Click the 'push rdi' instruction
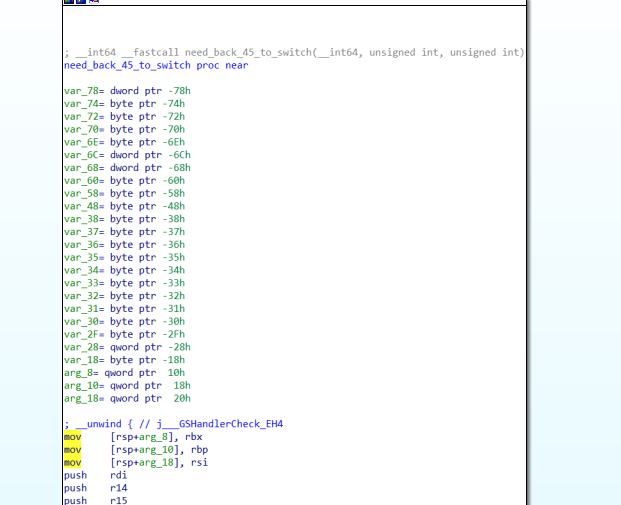621x505 pixels. [95, 475]
